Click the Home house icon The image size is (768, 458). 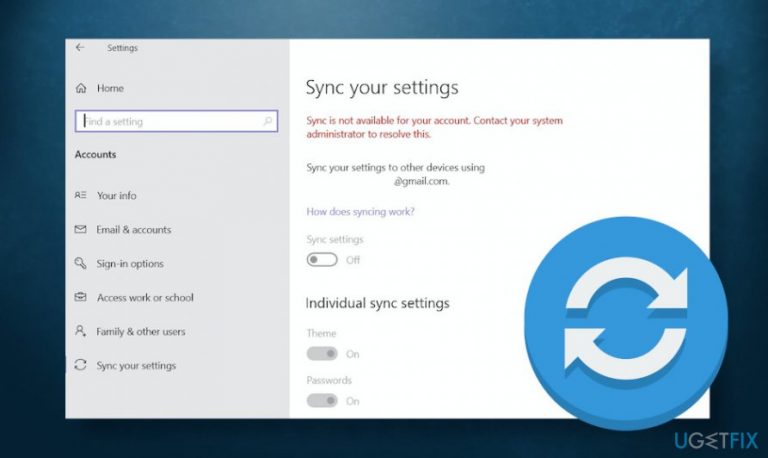[x=81, y=88]
